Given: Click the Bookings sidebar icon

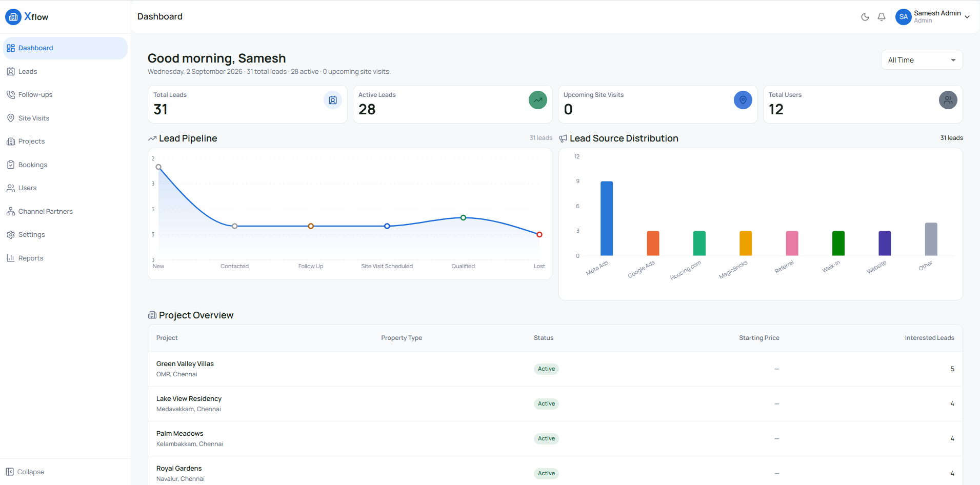Looking at the screenshot, I should pos(11,165).
